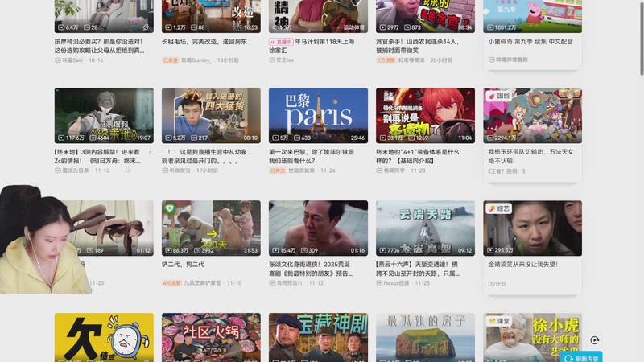Refresh content with the 刷新内容 button
644x362 pixels.
coord(581,357)
